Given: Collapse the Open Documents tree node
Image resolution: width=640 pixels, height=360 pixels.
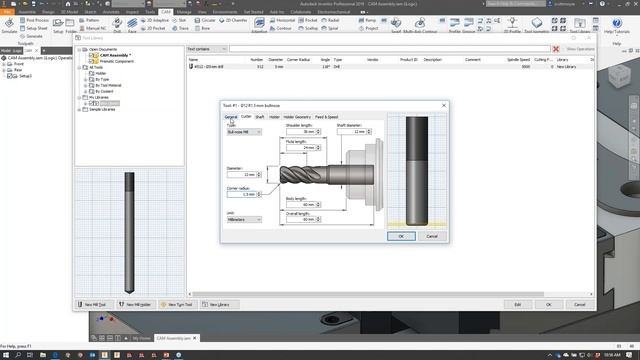Looking at the screenshot, I should 79,49.
